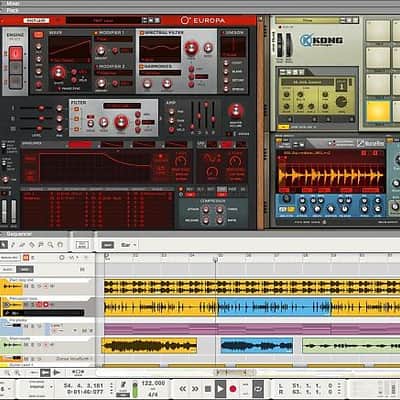Click the Mixer header at top
Screen dimensions: 400x400
(13, 3)
